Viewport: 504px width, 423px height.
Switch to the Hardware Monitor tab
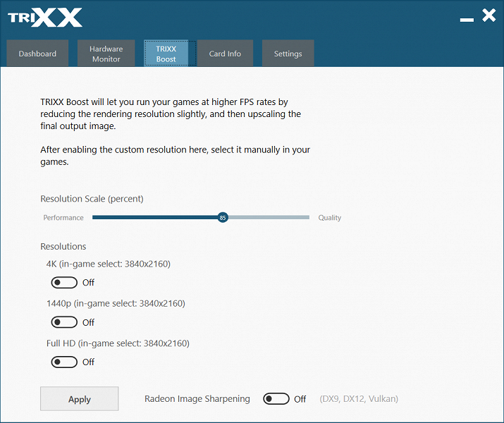pos(106,54)
